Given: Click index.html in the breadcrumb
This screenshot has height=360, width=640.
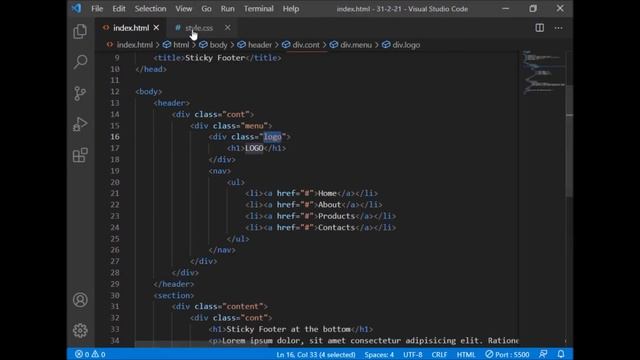Looking at the screenshot, I should [x=134, y=45].
